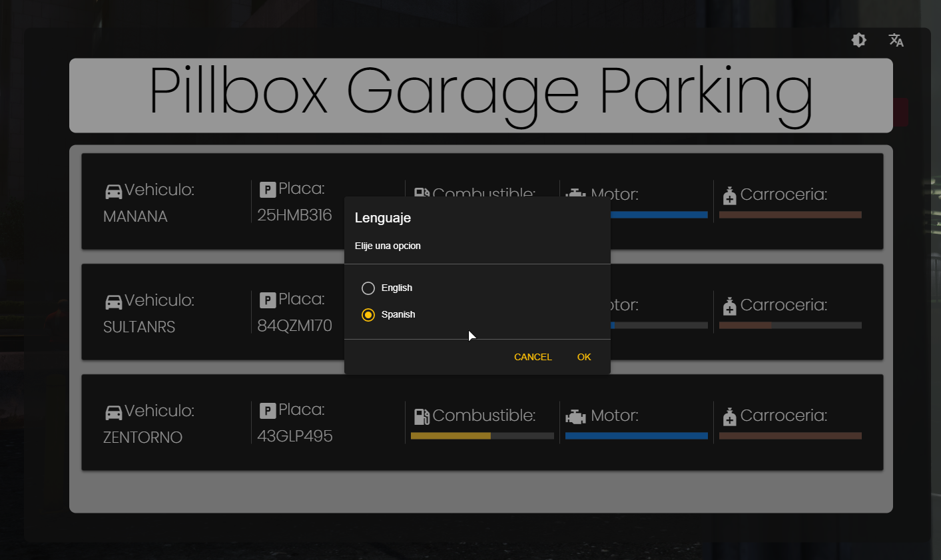Click the plate number 84QZM170 text
The height and width of the screenshot is (560, 941).
pos(295,326)
